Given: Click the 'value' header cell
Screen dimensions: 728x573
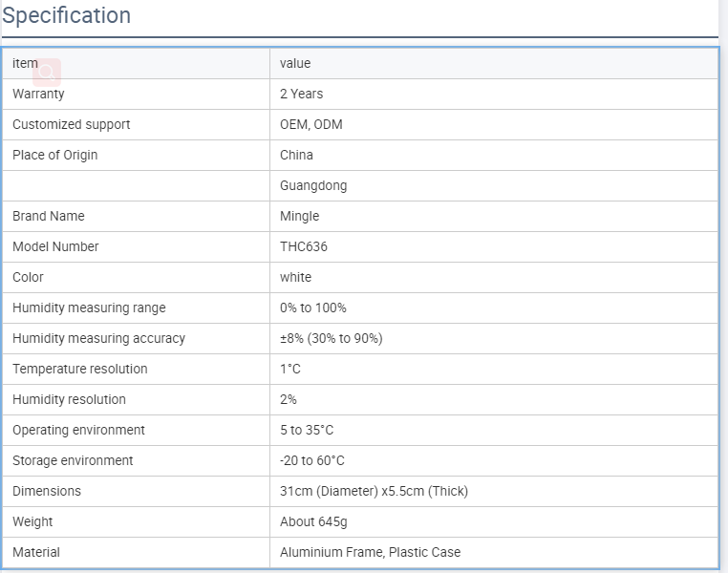Looking at the screenshot, I should point(494,63).
